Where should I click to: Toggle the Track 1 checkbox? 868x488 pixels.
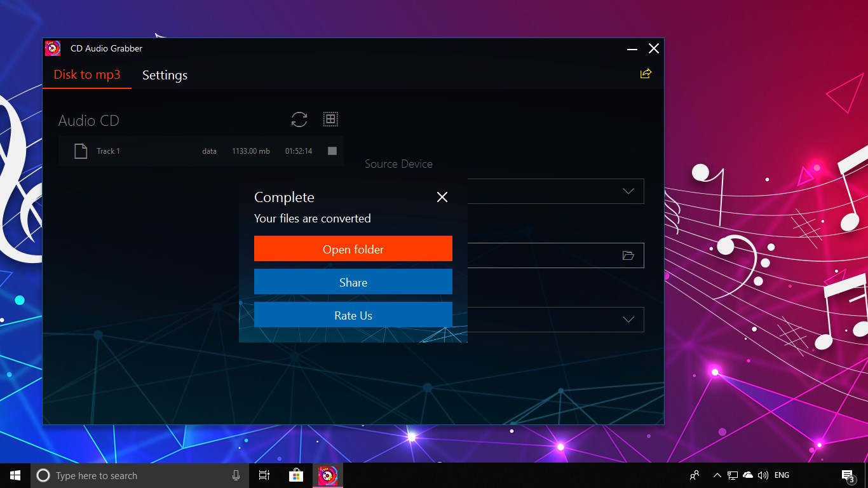pyautogui.click(x=332, y=151)
